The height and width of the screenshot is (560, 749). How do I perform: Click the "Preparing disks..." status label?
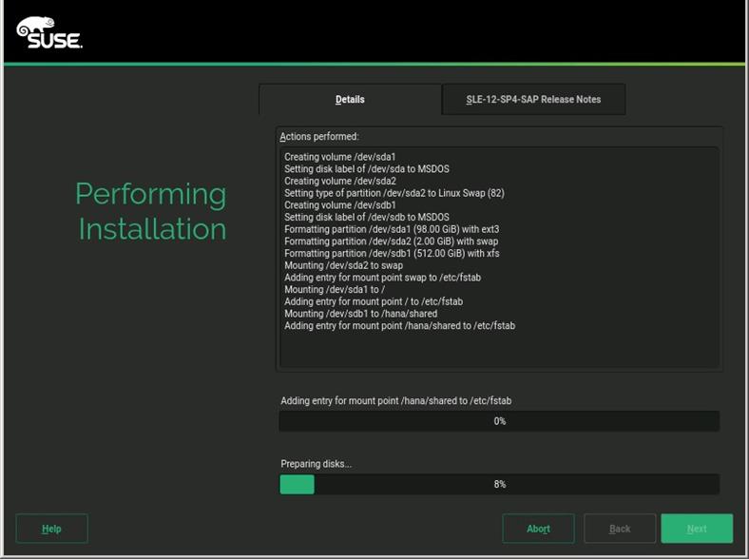pyautogui.click(x=316, y=464)
